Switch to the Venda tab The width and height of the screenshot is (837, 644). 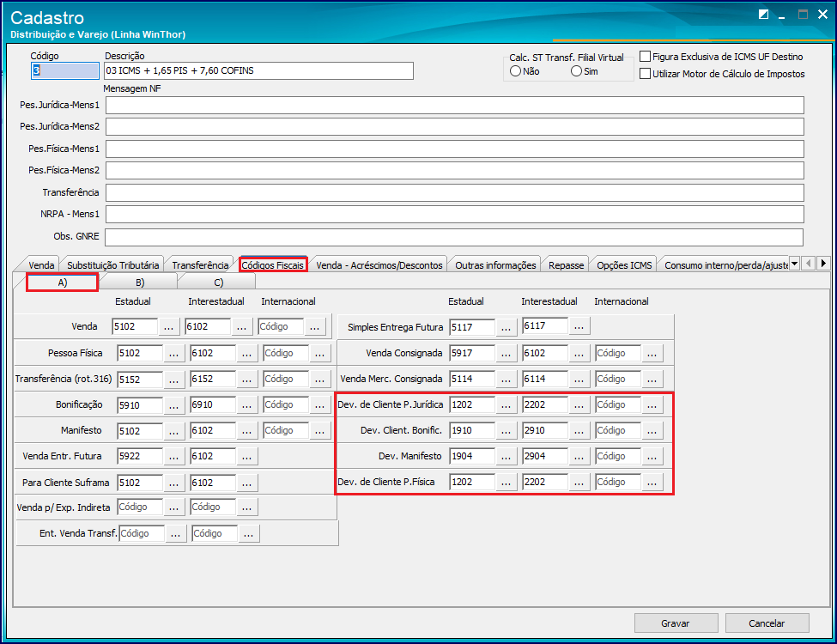[x=41, y=264]
